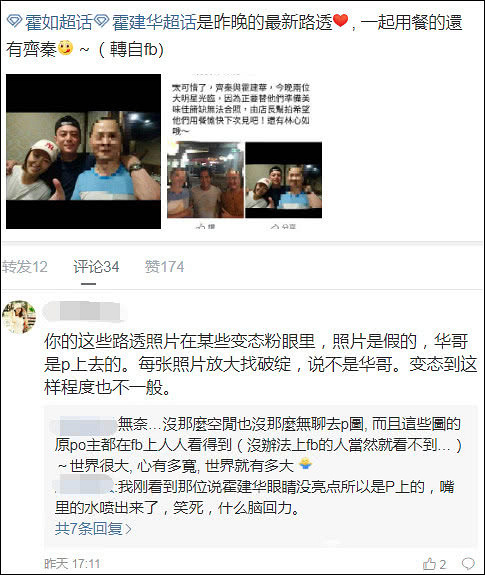Screen dimensions: 485x575
Task: Click first blurred replier name before 無奈
Action: [x=84, y=425]
